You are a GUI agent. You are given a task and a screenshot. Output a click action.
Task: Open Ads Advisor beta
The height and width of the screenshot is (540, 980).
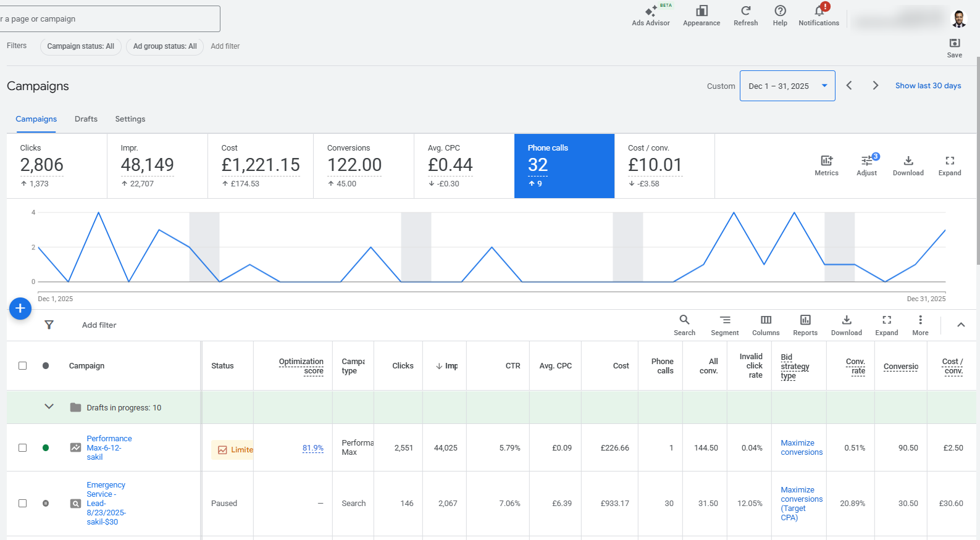pos(650,16)
